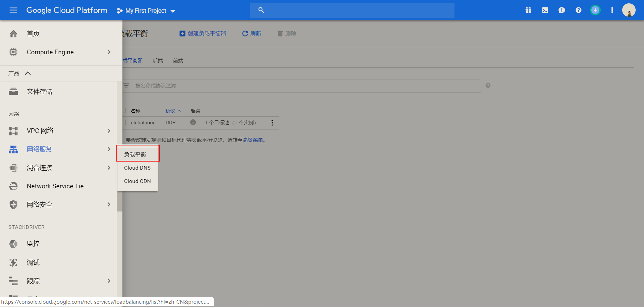The image size is (644, 307).
Task: Show the 4 notifications badge
Action: (x=595, y=10)
